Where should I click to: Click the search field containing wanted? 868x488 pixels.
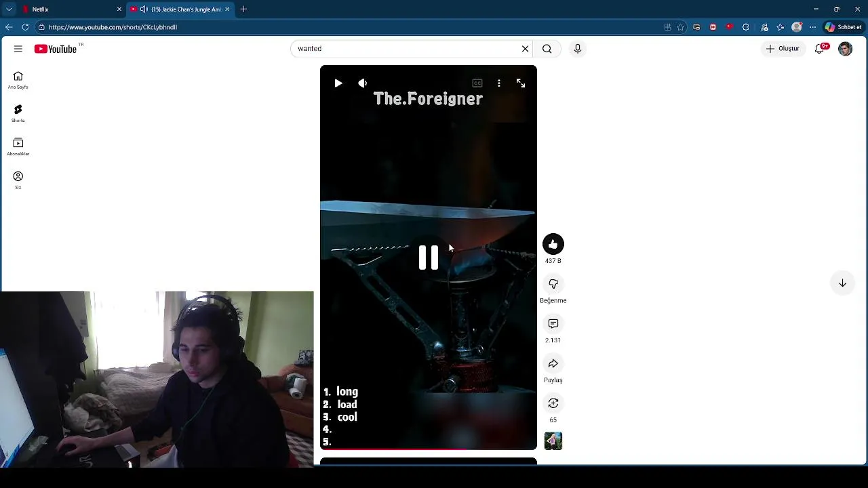tap(406, 49)
